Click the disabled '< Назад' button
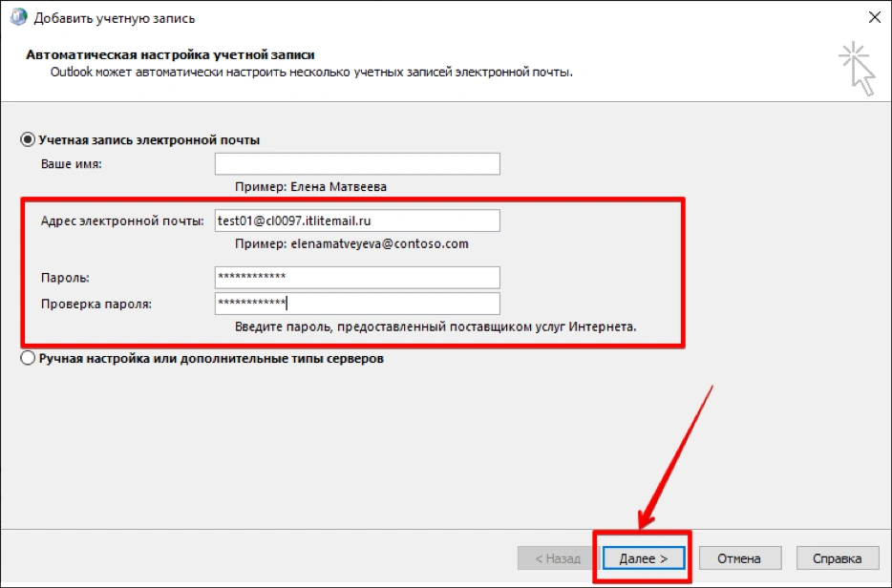 [558, 557]
